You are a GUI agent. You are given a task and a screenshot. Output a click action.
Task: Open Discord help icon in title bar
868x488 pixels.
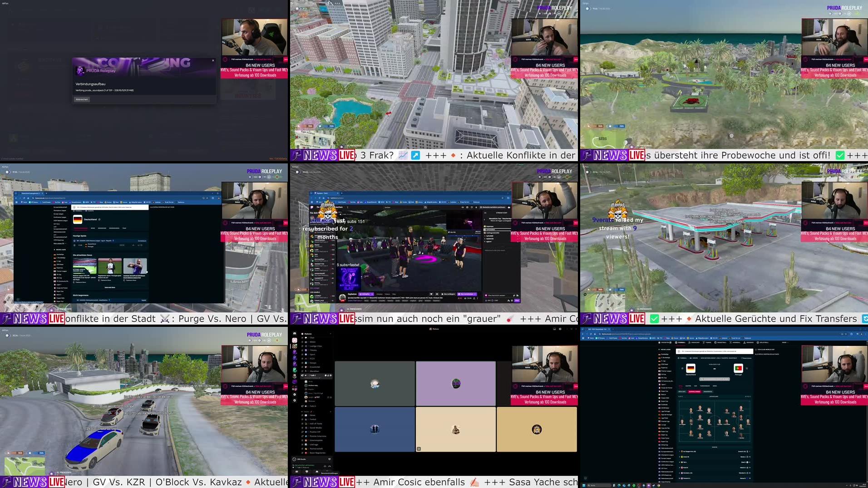click(560, 329)
